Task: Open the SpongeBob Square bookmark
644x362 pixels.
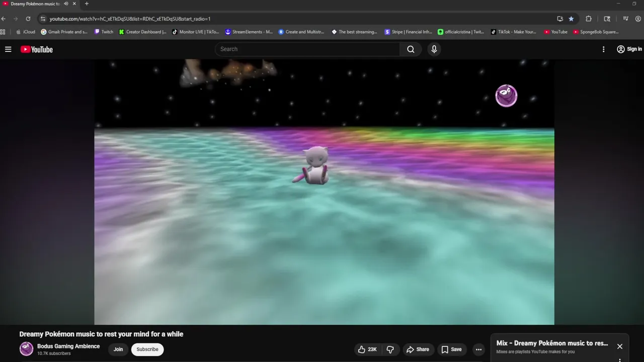Action: click(x=596, y=32)
